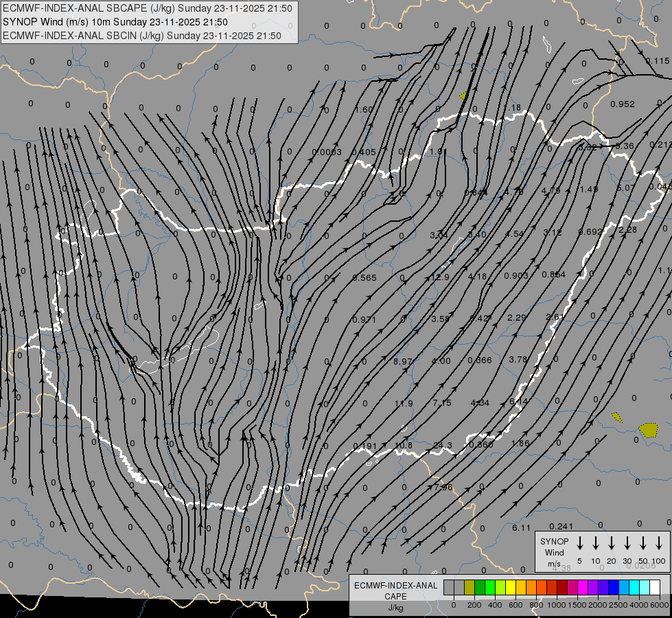Click the 8.97 CAPE value on the map
Image resolution: width=672 pixels, height=618 pixels.
pos(403,362)
